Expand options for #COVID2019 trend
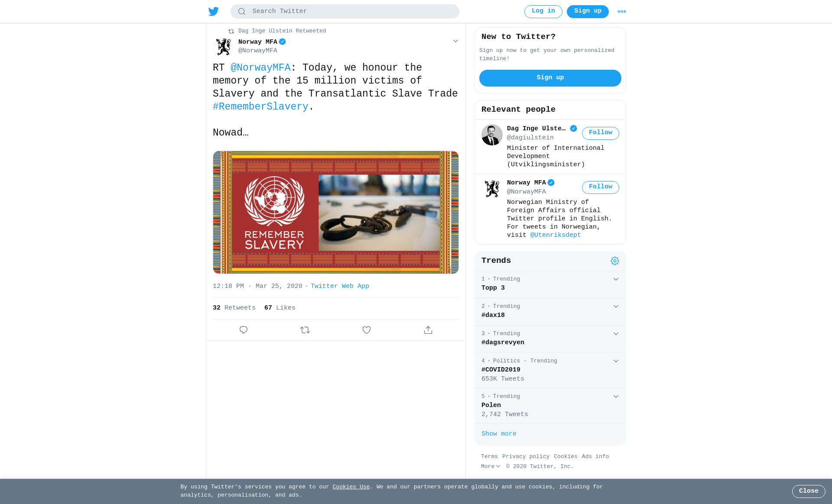This screenshot has height=504, width=832. click(616, 361)
